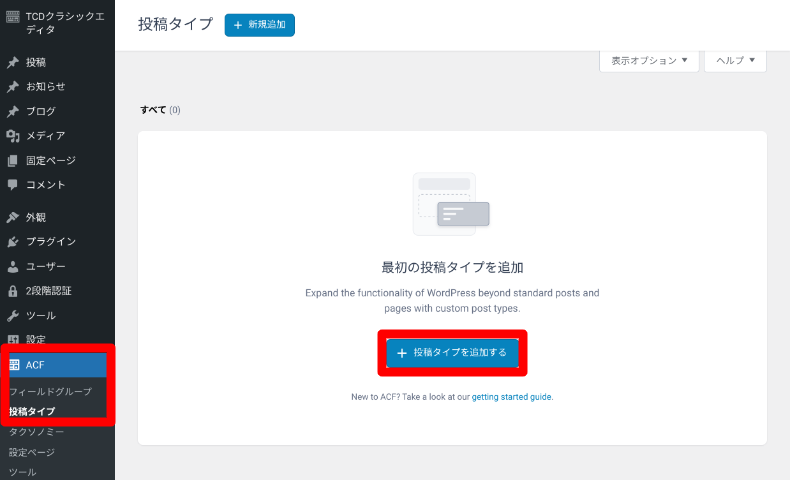Click the user icon beside ユーザー
Screen dimensions: 790x480
[x=13, y=266]
